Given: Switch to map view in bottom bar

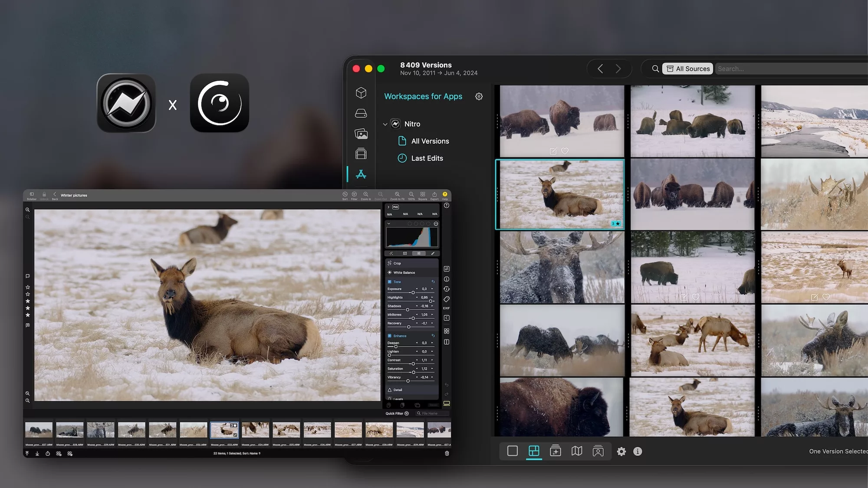Looking at the screenshot, I should pos(576,451).
